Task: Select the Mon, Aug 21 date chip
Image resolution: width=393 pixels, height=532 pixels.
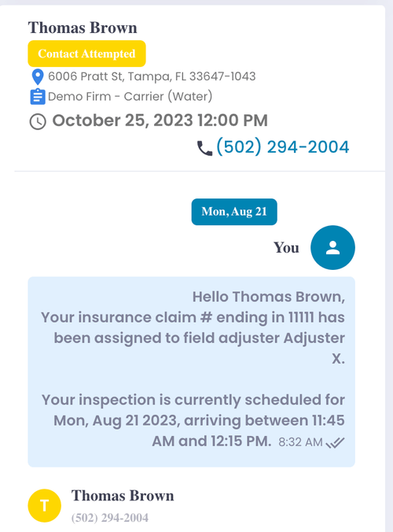Action: coord(234,212)
